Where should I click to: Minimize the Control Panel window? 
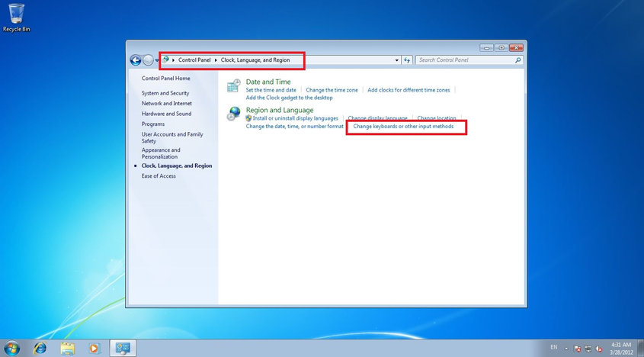pos(487,48)
